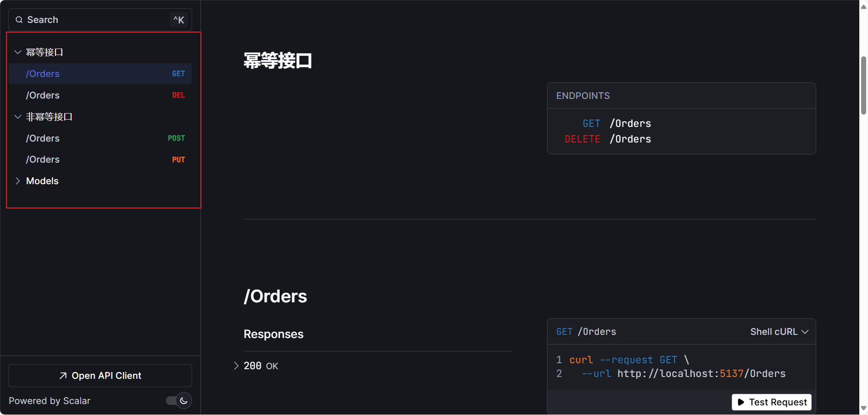This screenshot has height=415, width=868.
Task: Open the PUT /Orders sidebar entry
Action: pyautogui.click(x=100, y=159)
